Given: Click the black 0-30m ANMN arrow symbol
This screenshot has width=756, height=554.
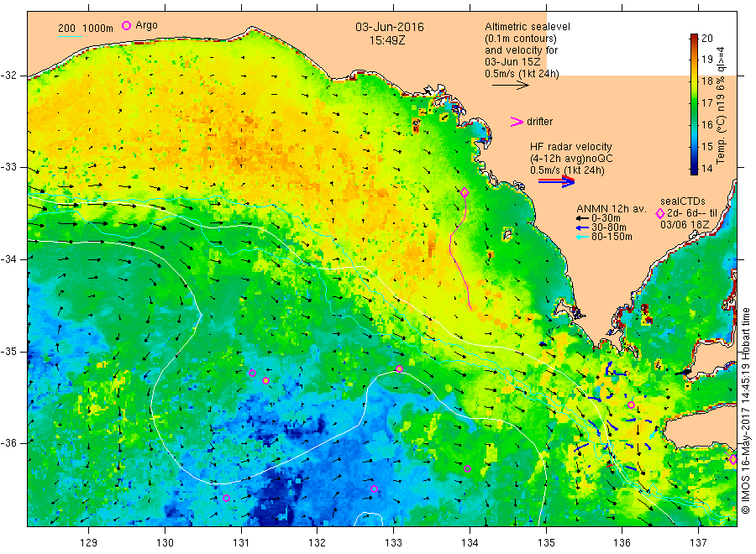Looking at the screenshot, I should tap(582, 218).
